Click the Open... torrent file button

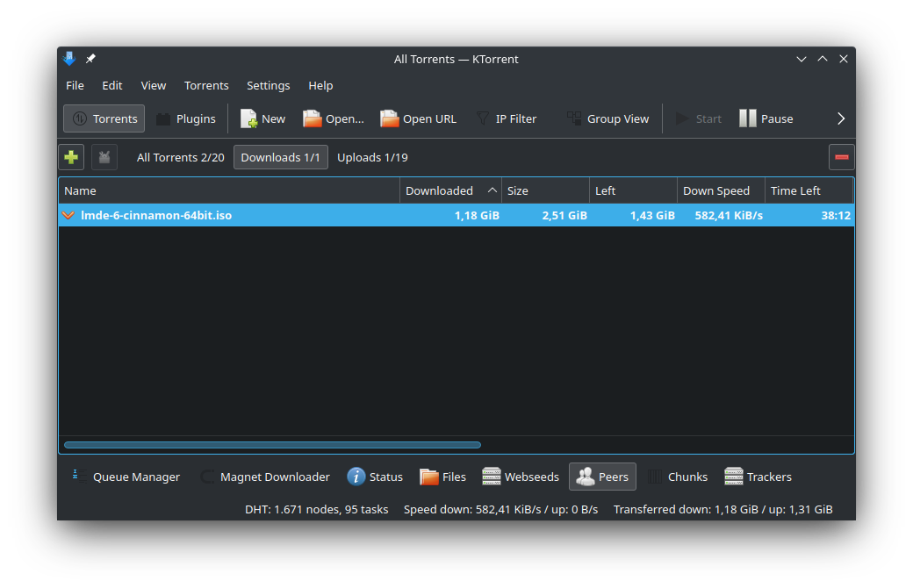coord(334,118)
